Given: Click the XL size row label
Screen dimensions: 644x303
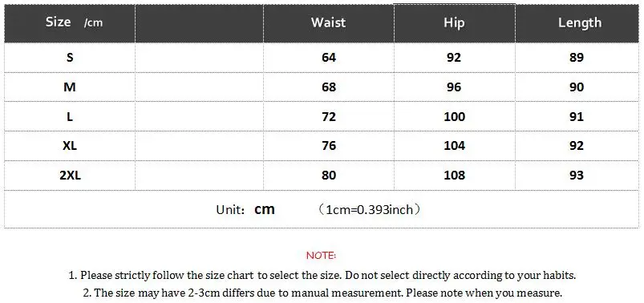Looking at the screenshot, I should tap(70, 146).
